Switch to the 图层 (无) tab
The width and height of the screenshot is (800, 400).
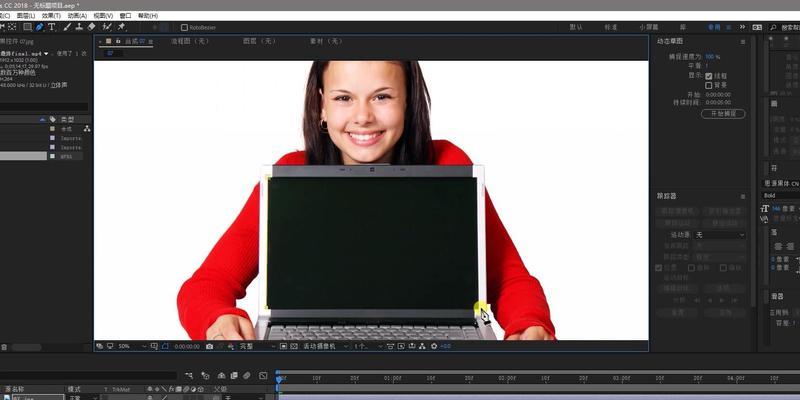click(259, 41)
